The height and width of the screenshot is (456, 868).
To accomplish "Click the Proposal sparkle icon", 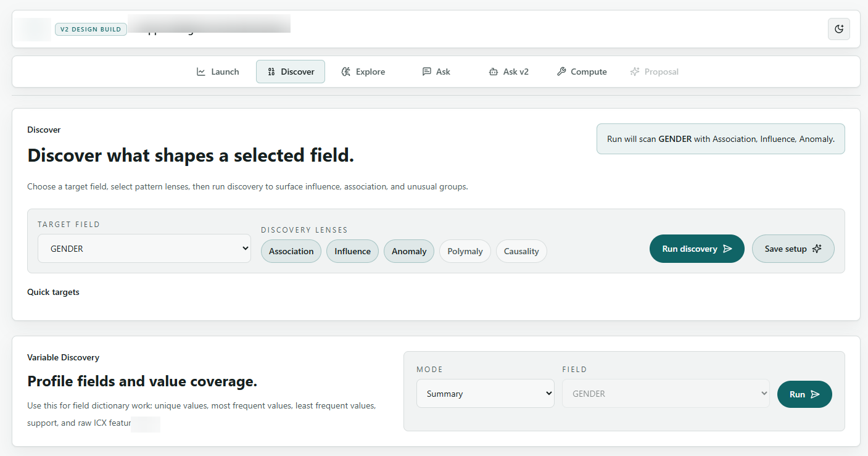I will (635, 72).
